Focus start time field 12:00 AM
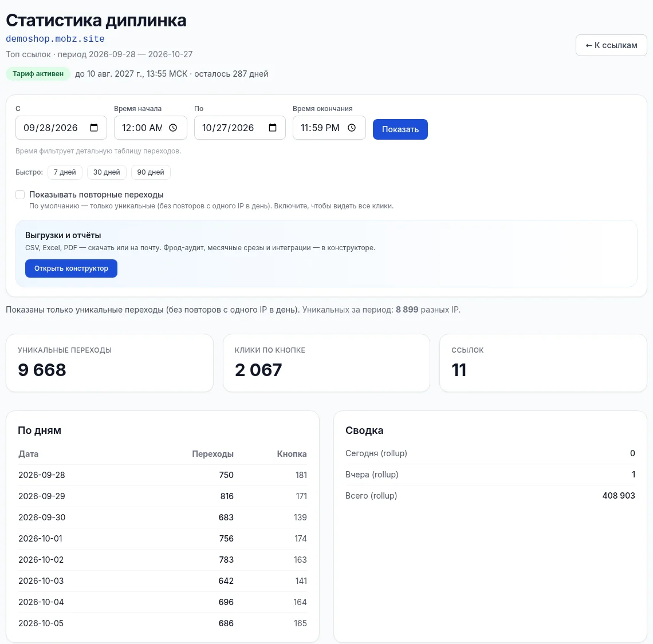 coord(150,128)
